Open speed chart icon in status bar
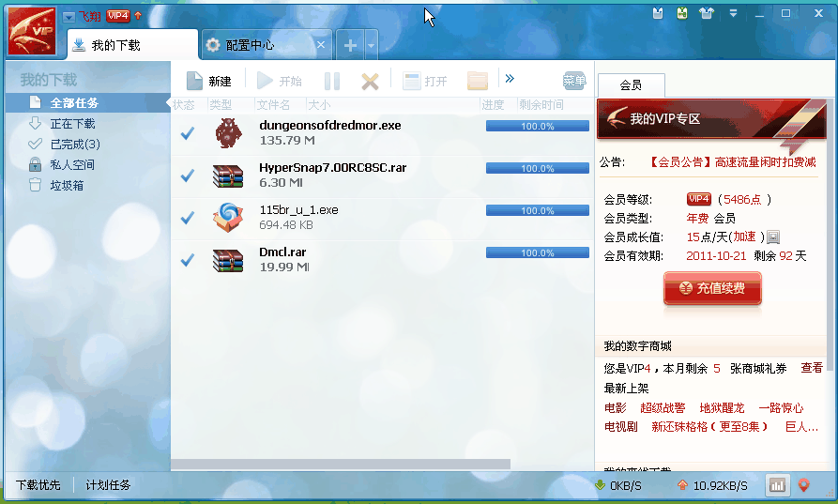Viewport: 838px width, 504px height. (777, 485)
